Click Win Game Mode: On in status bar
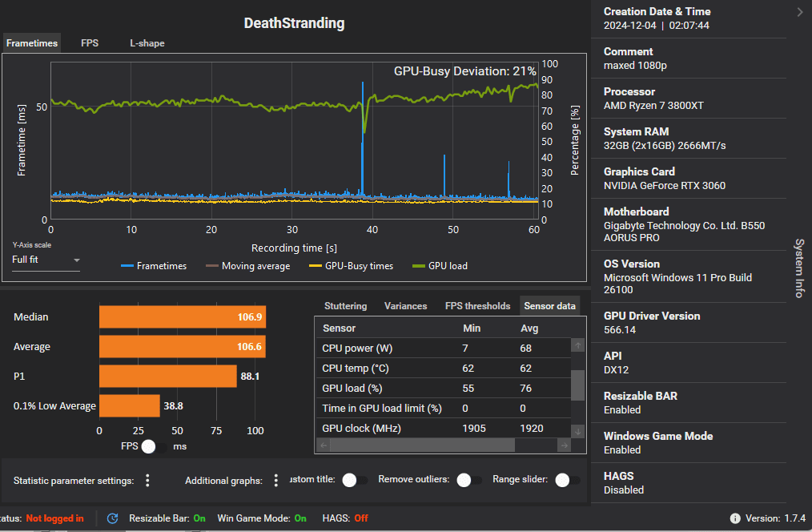812x532 pixels. (x=262, y=518)
